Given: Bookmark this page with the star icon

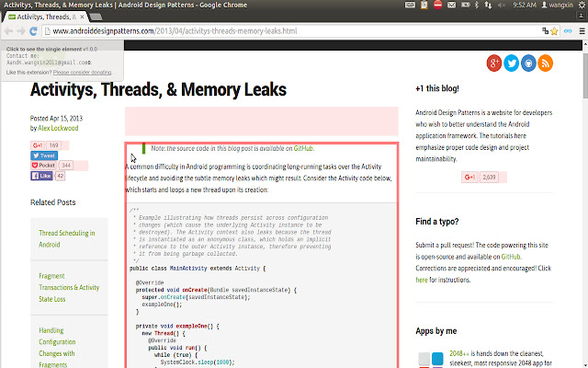Looking at the screenshot, I should [x=554, y=31].
